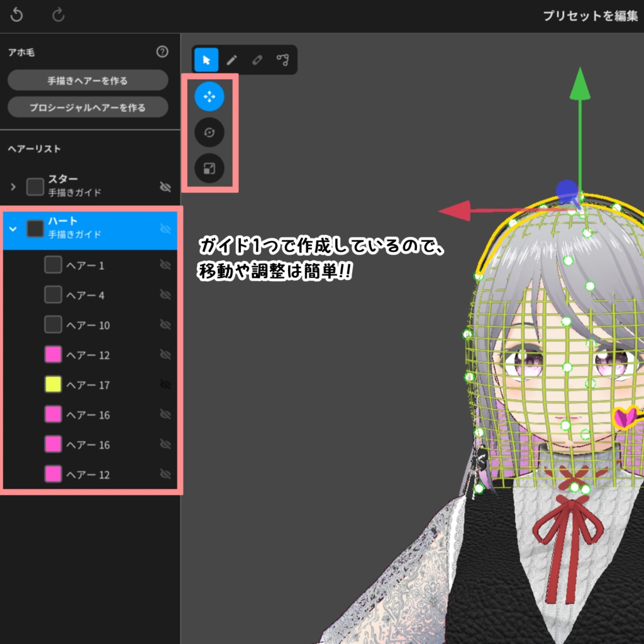Select the control point edit tool
This screenshot has height=644, width=644.
282,60
